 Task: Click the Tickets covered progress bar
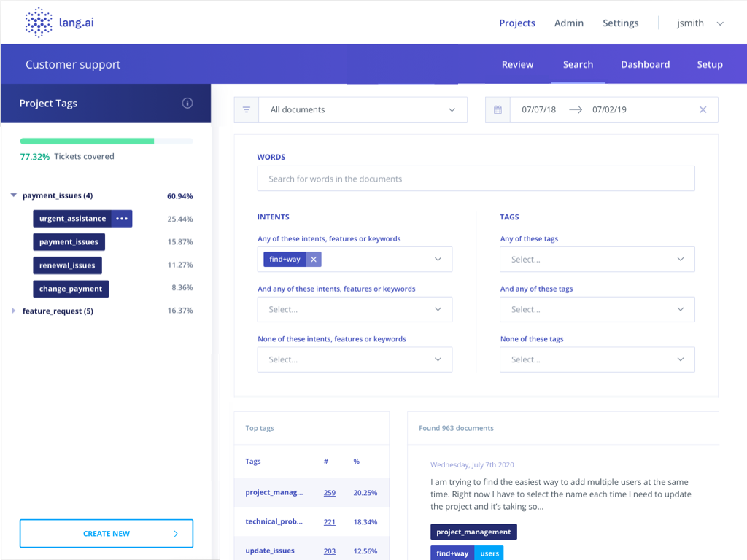coord(106,141)
